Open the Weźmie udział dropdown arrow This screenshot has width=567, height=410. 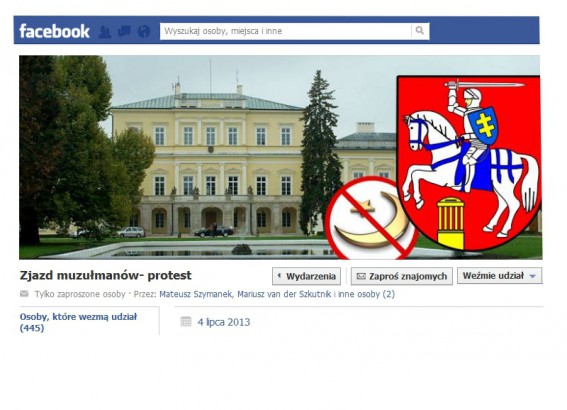pos(533,276)
